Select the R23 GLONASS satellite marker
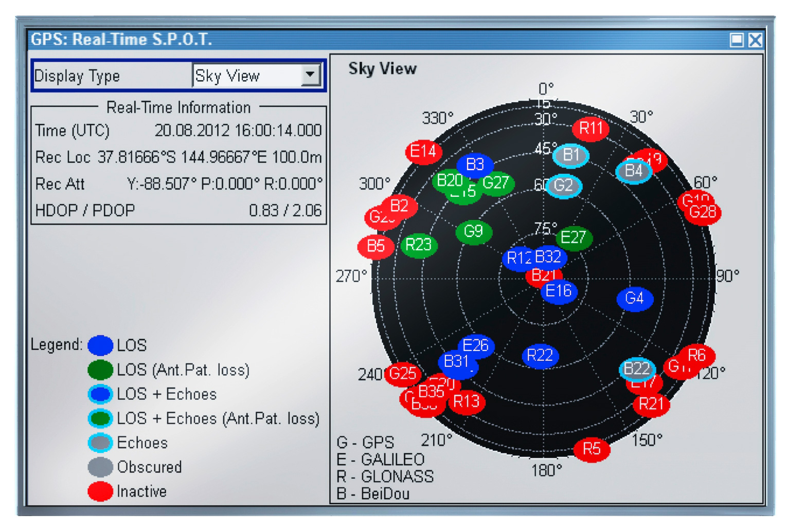 [x=419, y=245]
